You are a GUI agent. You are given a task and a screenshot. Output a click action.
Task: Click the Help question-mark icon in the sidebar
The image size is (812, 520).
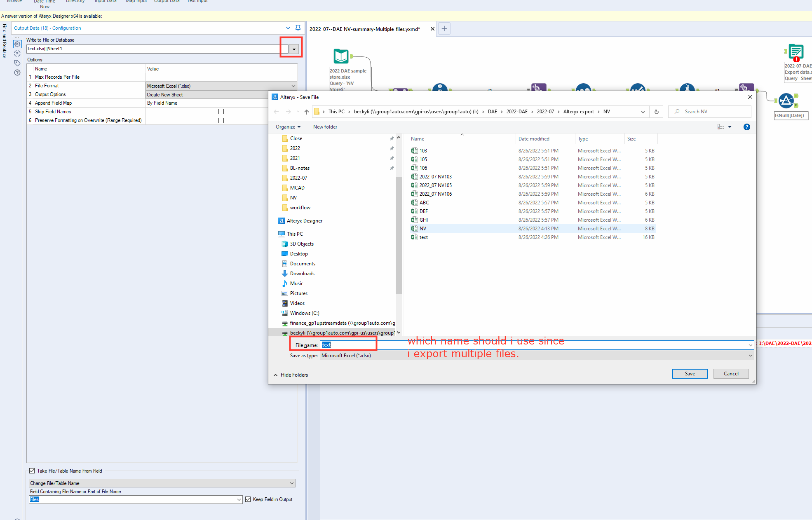[17, 73]
